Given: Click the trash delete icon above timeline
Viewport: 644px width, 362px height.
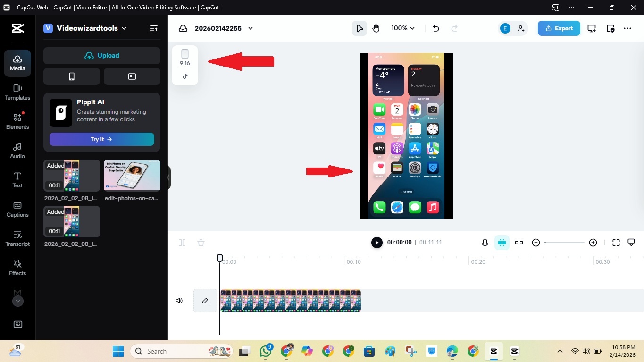Looking at the screenshot, I should pyautogui.click(x=201, y=243).
